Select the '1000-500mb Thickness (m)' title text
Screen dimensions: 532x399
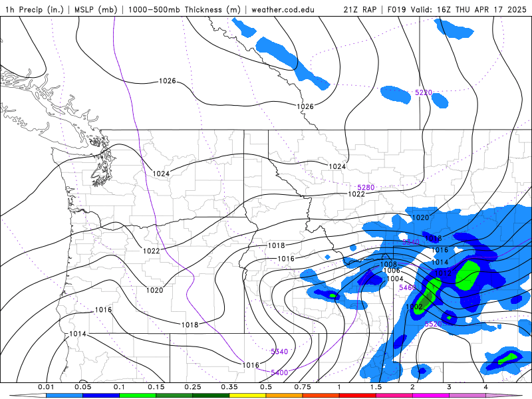[184, 9]
